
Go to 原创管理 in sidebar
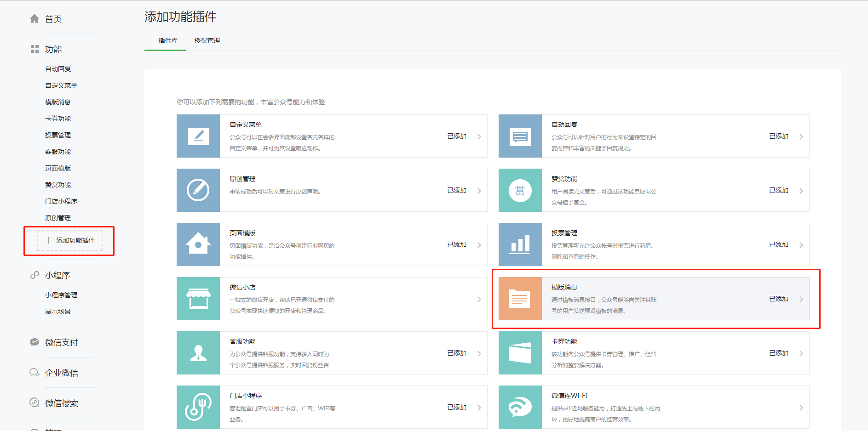(58, 218)
